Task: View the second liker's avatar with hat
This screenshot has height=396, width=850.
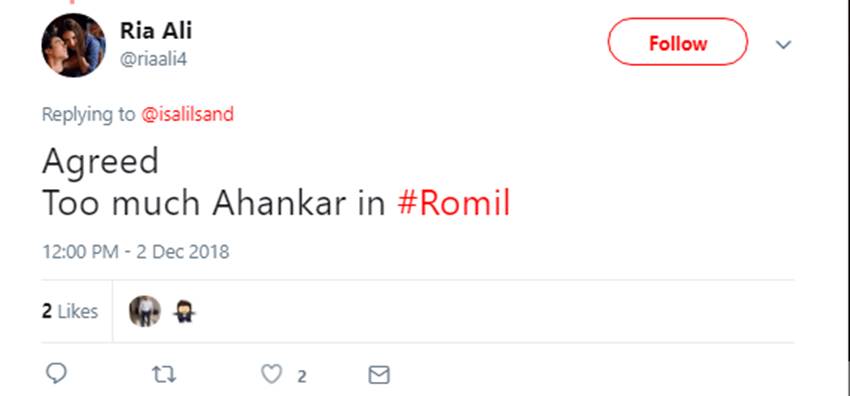Action: pyautogui.click(x=184, y=311)
